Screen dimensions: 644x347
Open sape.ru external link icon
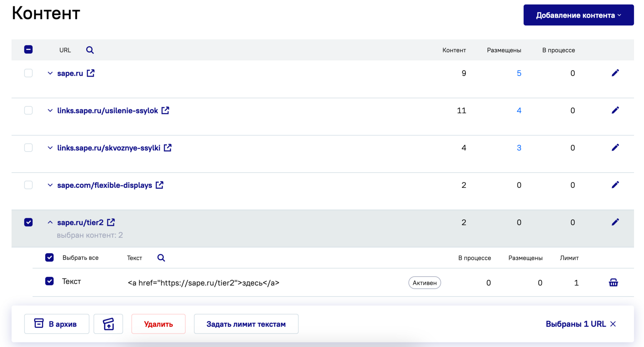click(91, 73)
